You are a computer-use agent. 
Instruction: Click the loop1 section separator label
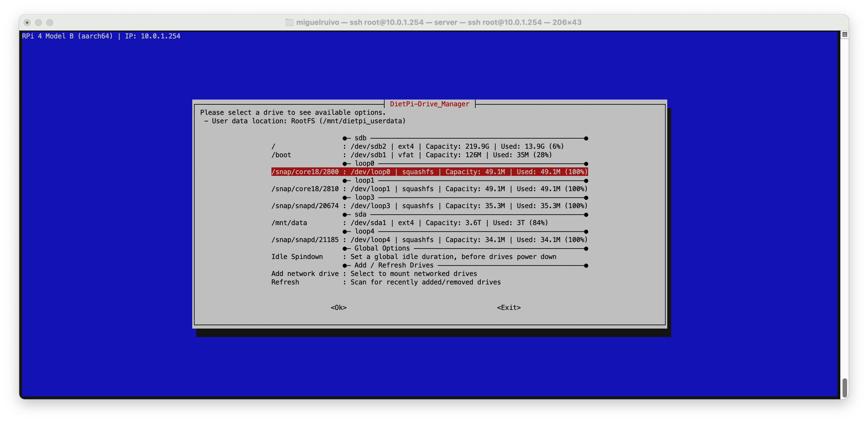pyautogui.click(x=364, y=180)
